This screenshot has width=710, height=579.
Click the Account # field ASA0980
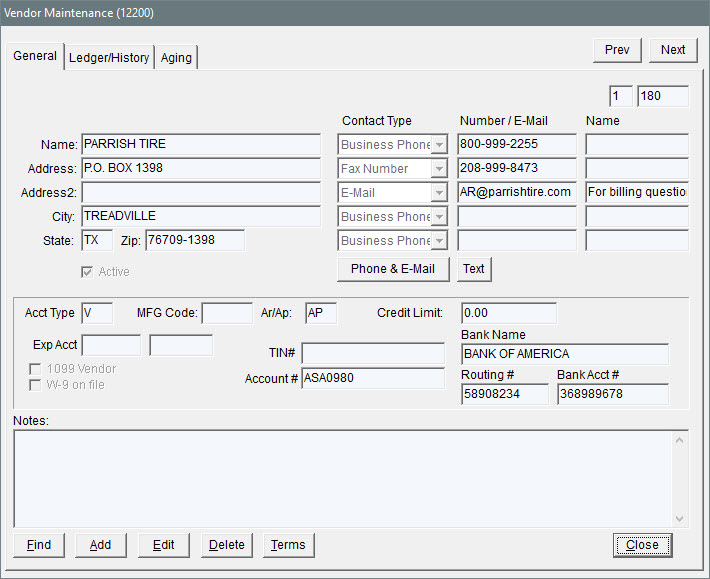[x=373, y=378]
